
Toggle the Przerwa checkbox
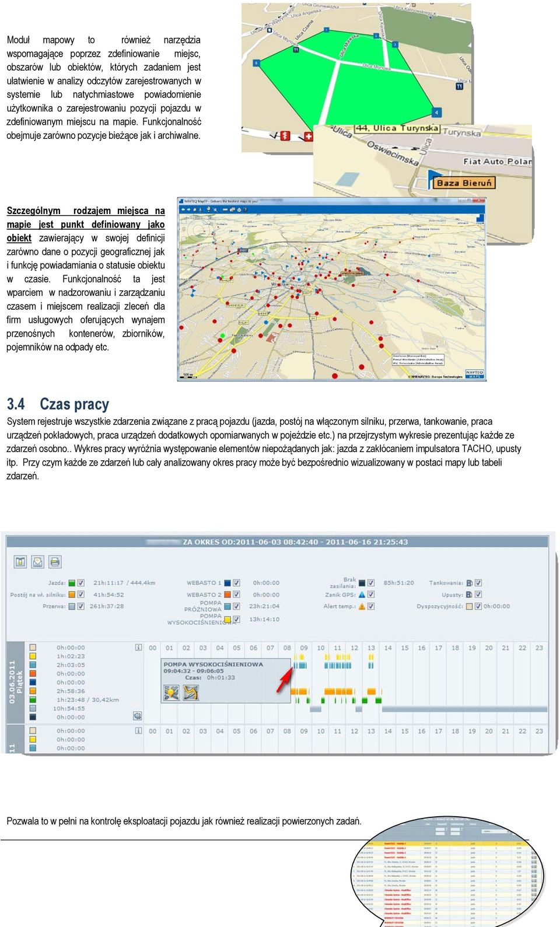80,606
